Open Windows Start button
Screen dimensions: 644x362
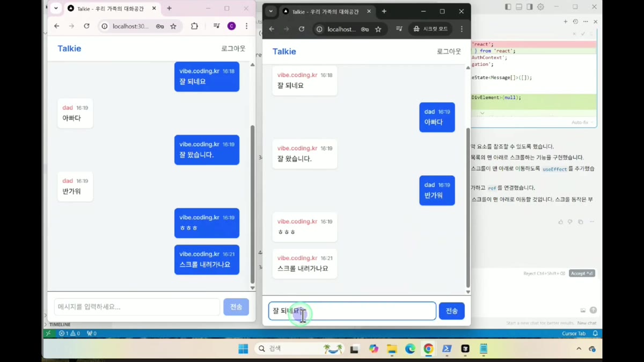tap(243, 349)
